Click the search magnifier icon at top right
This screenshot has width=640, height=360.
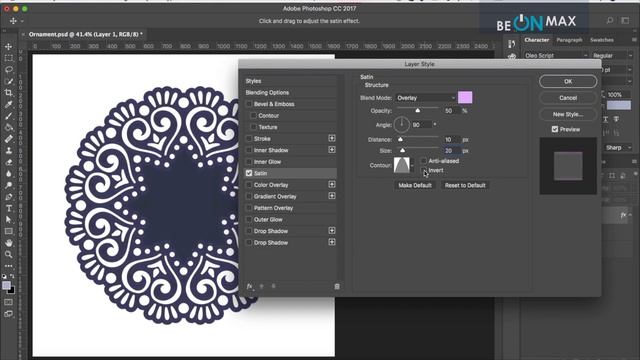tap(610, 20)
